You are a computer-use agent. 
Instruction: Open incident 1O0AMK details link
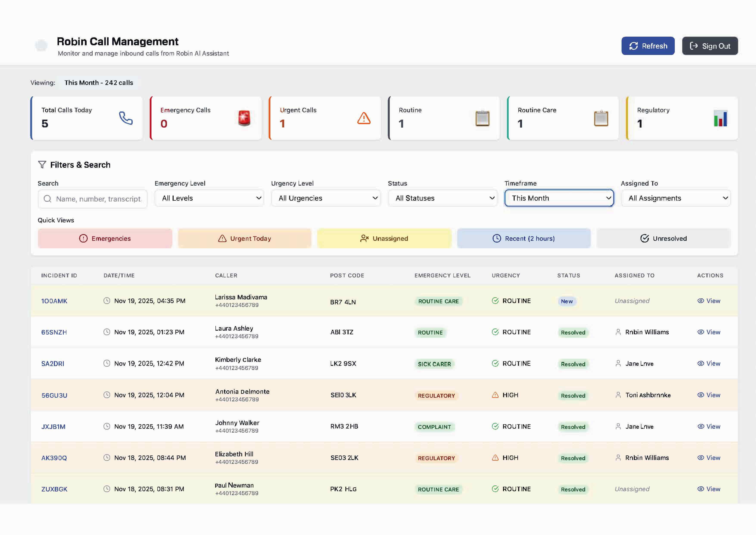click(x=54, y=301)
